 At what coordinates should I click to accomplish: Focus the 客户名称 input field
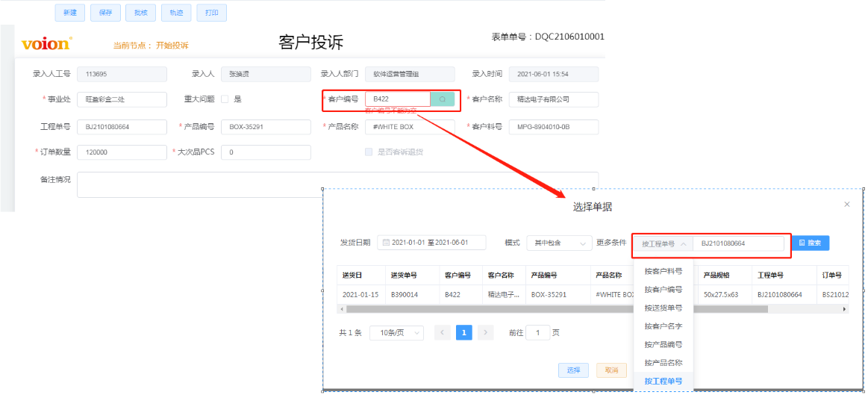coord(554,100)
